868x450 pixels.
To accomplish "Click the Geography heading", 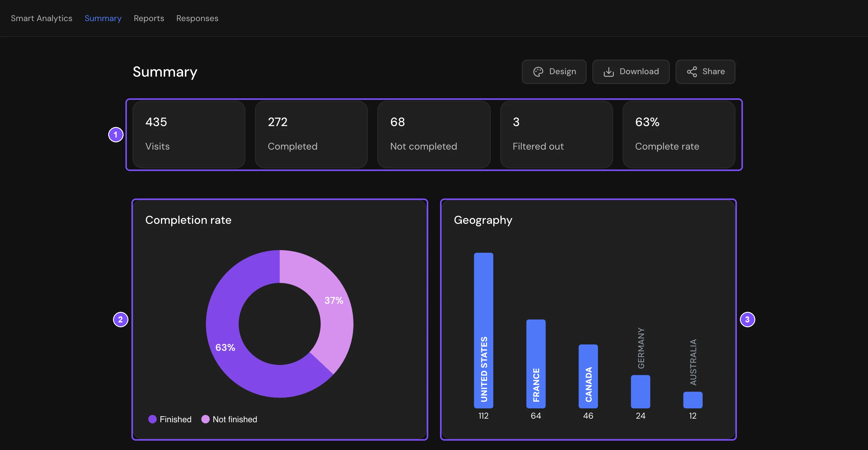I will (483, 220).
